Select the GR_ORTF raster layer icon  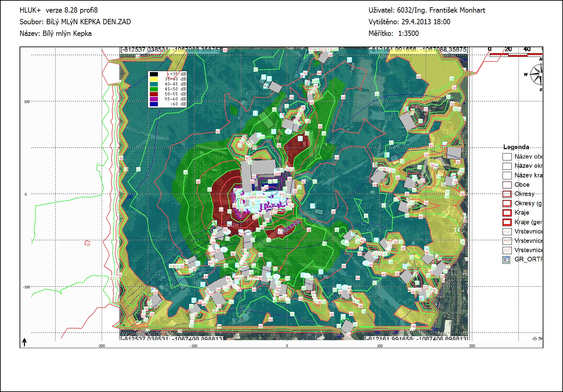(506, 259)
